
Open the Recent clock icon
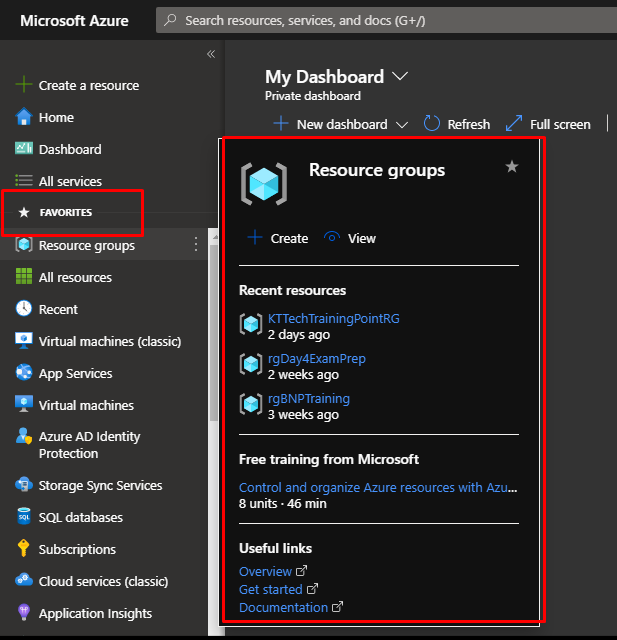pyautogui.click(x=24, y=309)
